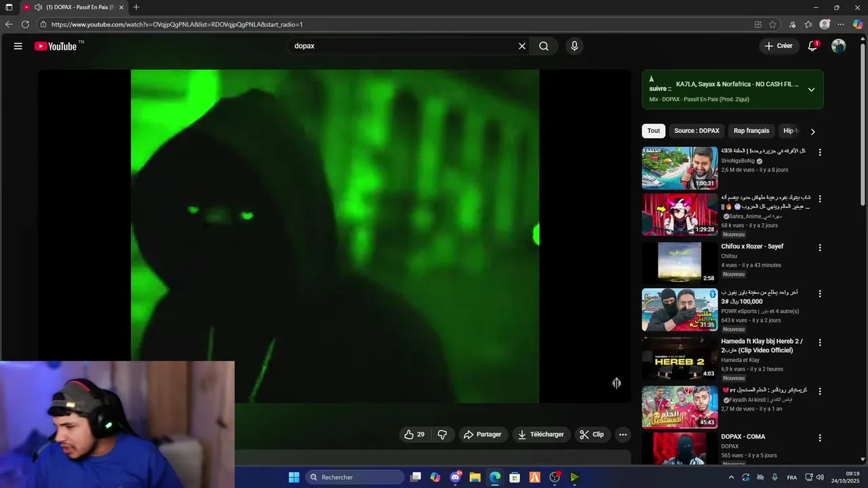The image size is (868, 488).
Task: Open the Copilot sidebar in Edge
Action: (858, 24)
